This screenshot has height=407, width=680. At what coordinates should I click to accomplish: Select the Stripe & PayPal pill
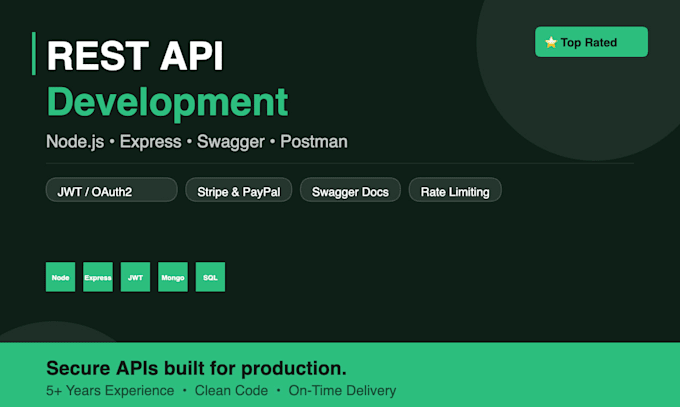click(x=239, y=190)
